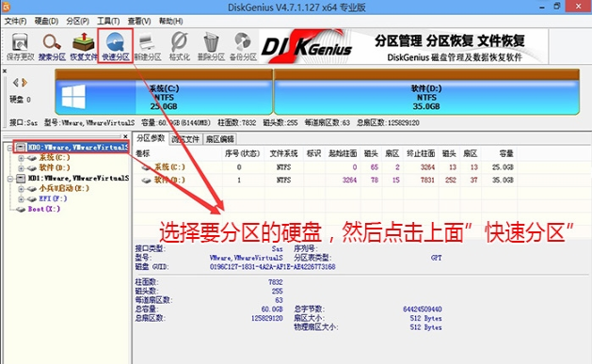Go to next disk with right arrow

[x=24, y=82]
